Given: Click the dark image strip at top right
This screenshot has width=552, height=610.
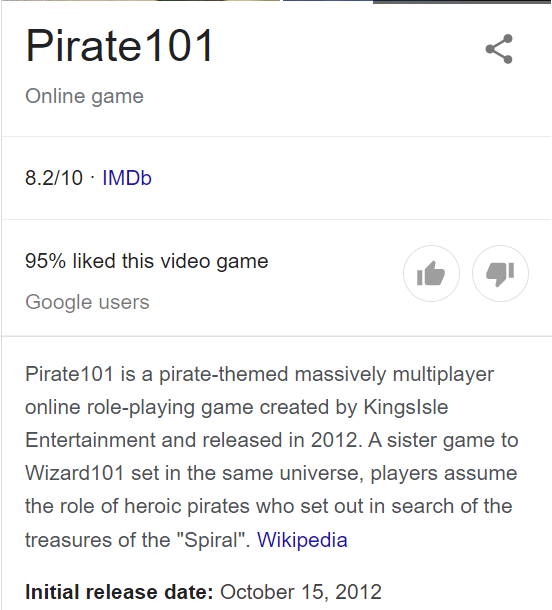Looking at the screenshot, I should coord(462,2).
